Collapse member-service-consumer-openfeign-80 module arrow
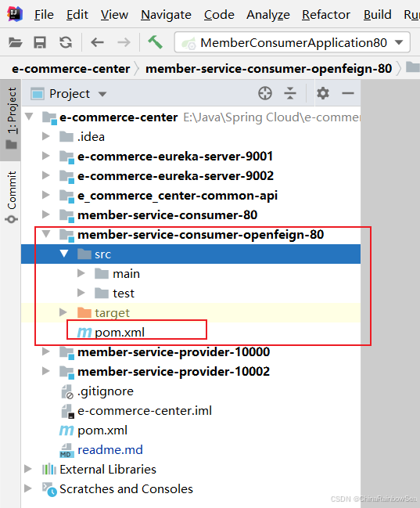The image size is (420, 508). (x=46, y=233)
